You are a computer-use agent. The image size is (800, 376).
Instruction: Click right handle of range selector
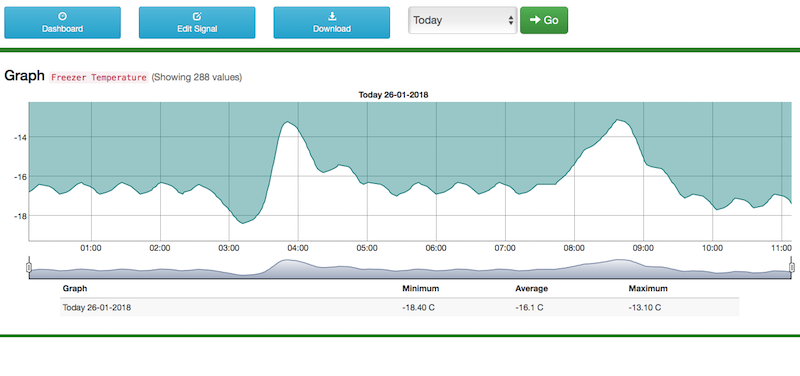[x=792, y=267]
